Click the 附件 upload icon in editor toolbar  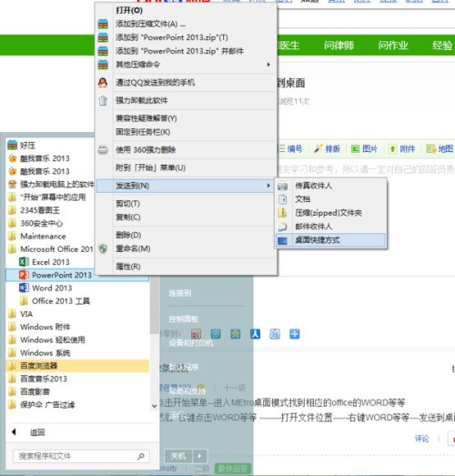coord(392,148)
